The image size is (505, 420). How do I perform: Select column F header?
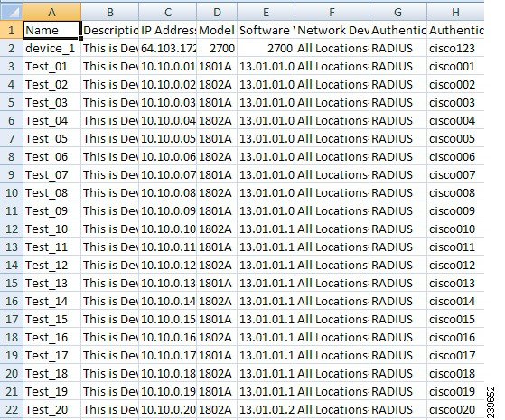coord(332,12)
